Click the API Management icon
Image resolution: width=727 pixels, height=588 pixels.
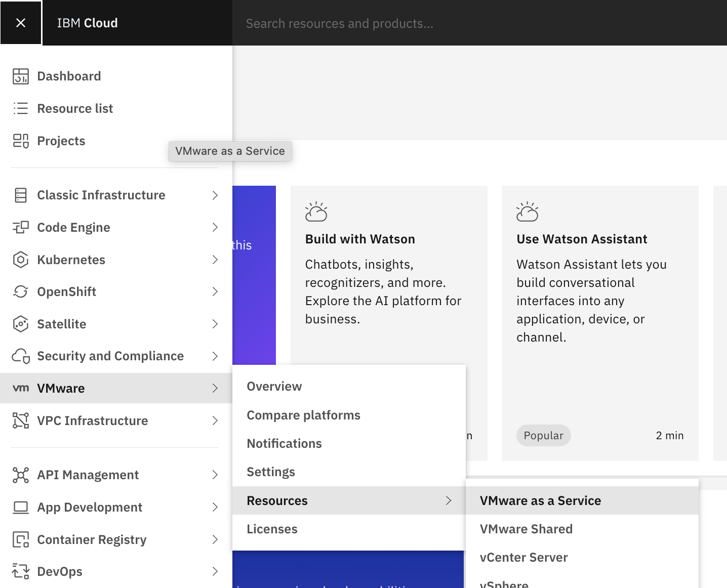click(21, 475)
